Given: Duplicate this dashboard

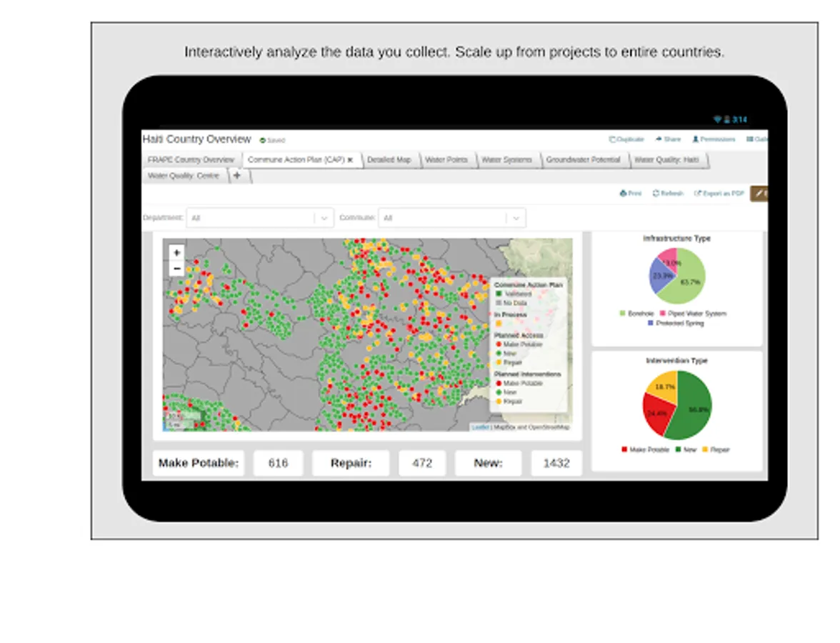Looking at the screenshot, I should tap(626, 139).
